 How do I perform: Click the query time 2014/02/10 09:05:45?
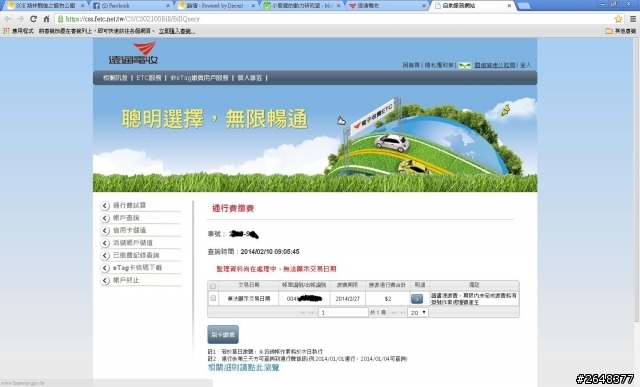coord(270,252)
